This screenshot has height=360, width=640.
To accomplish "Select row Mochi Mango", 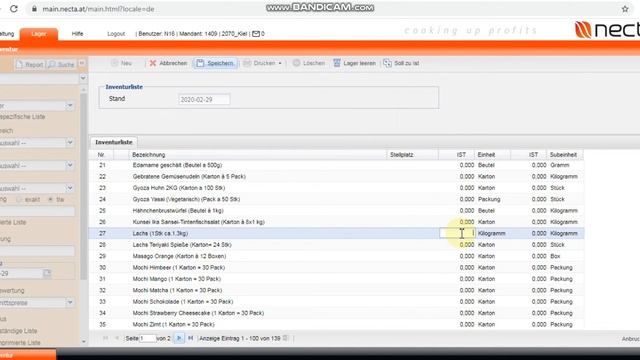I will [x=336, y=279].
